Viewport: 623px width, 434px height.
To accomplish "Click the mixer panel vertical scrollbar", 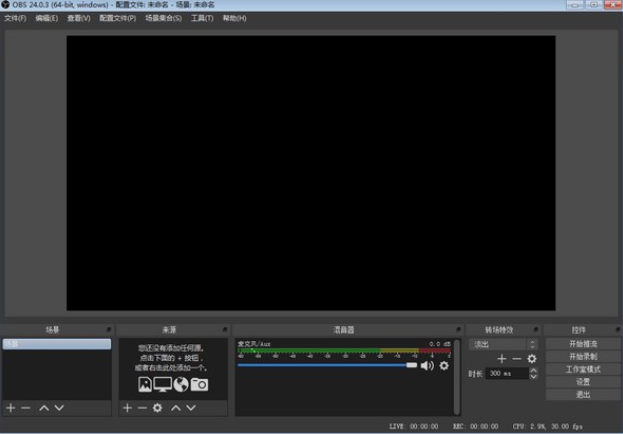I will click(457, 377).
